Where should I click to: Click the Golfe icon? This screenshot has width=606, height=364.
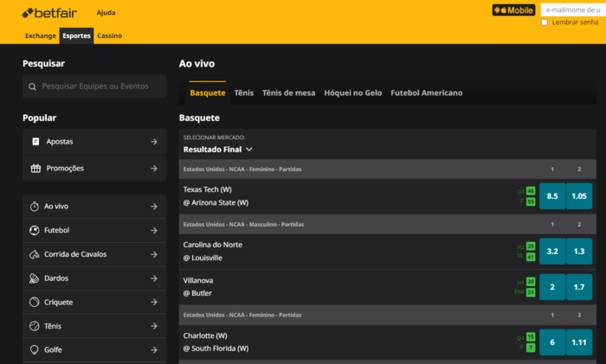pyautogui.click(x=35, y=349)
